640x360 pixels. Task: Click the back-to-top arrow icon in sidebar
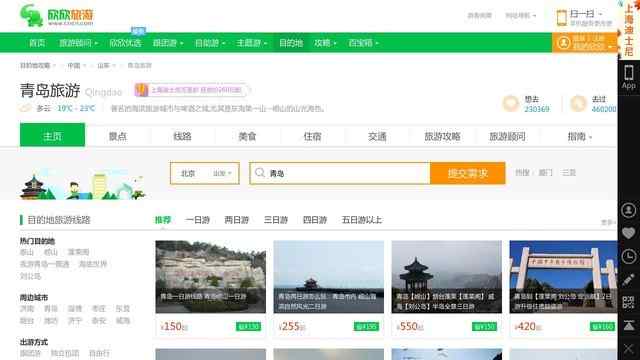pyautogui.click(x=629, y=325)
